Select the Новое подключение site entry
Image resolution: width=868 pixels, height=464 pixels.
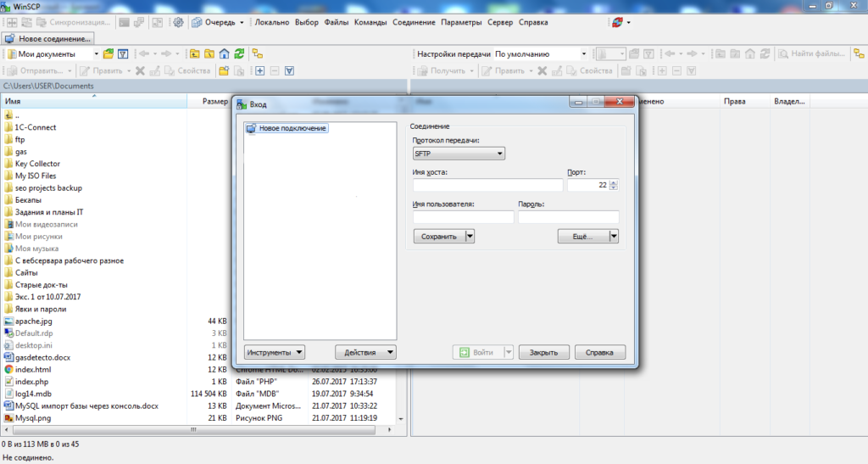click(x=287, y=128)
